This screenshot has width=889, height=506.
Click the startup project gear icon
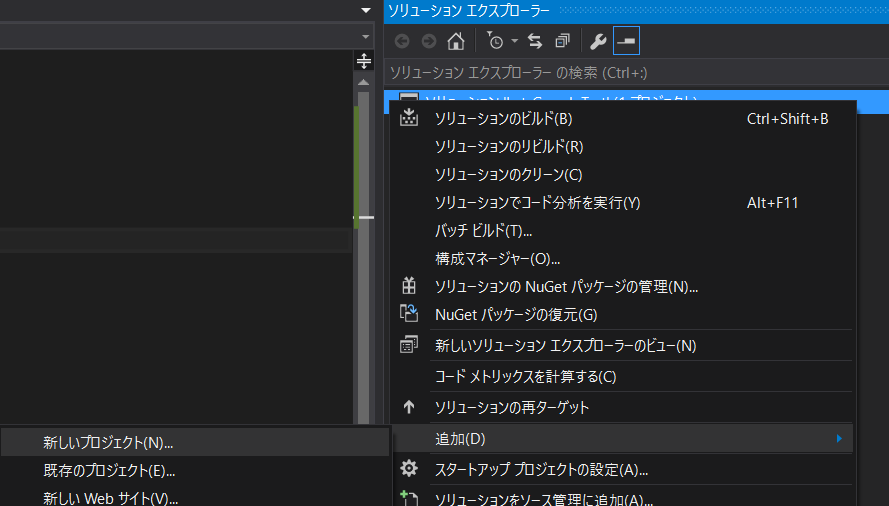409,469
